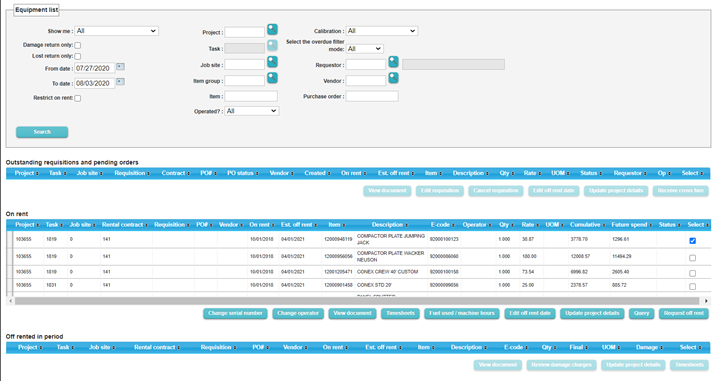Screen dimensions: 720x381
Task: Sort On rent table by Cumulative
Action: pyautogui.click(x=587, y=225)
